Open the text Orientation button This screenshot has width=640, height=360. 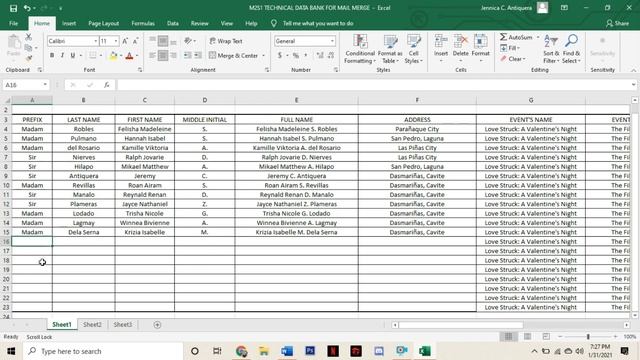[x=189, y=41]
